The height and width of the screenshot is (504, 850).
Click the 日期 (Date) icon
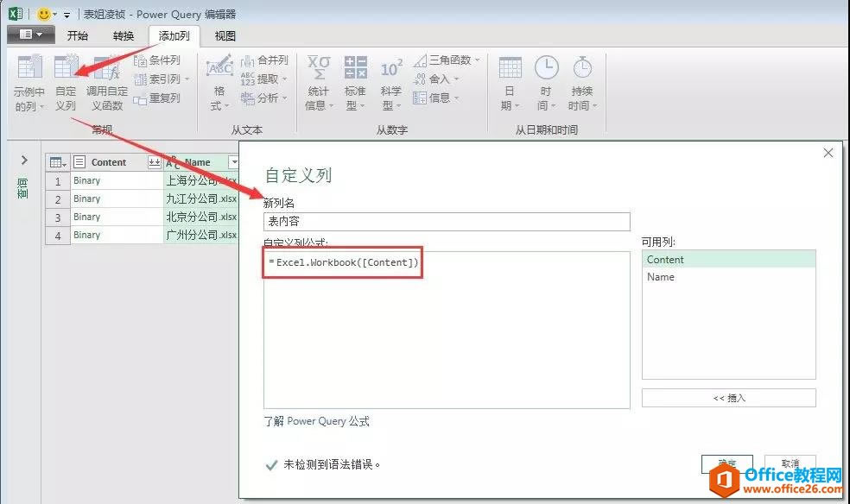510,82
